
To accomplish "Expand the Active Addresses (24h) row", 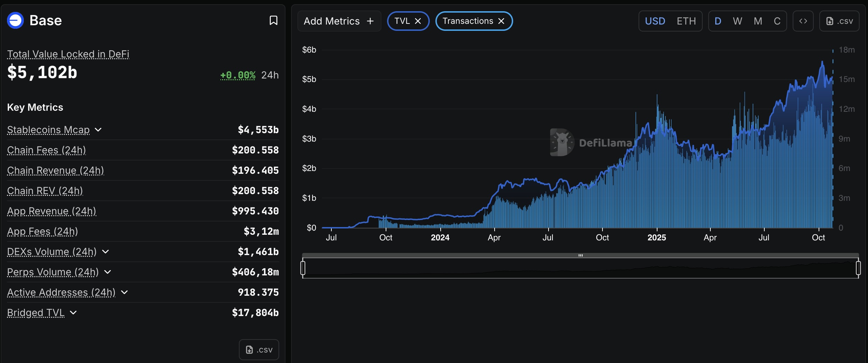I will 124,293.
